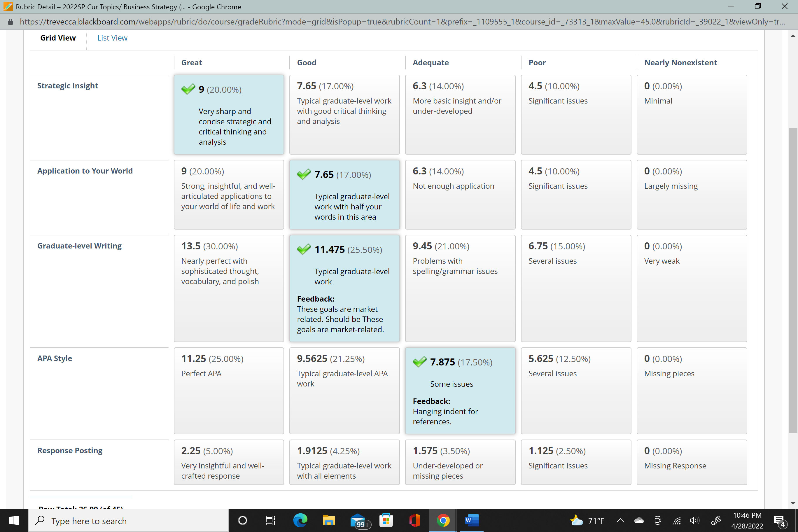
Task: Click 'Application to Your World' row heading
Action: 85,171
